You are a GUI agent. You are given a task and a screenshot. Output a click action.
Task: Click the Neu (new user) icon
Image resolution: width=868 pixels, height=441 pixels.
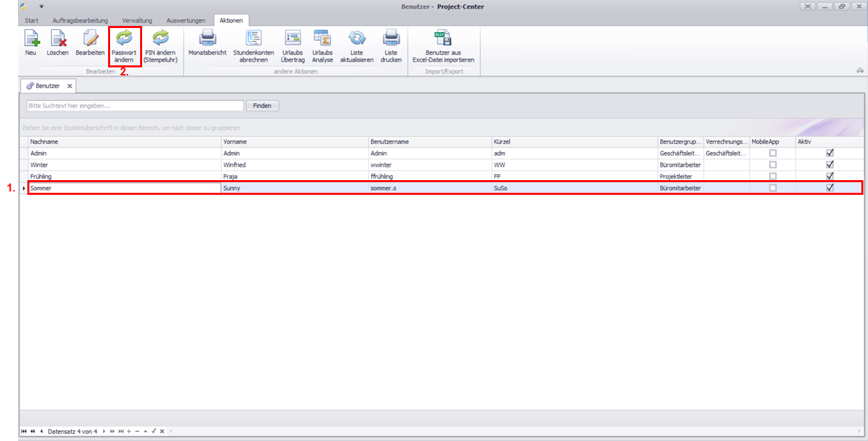[31, 39]
